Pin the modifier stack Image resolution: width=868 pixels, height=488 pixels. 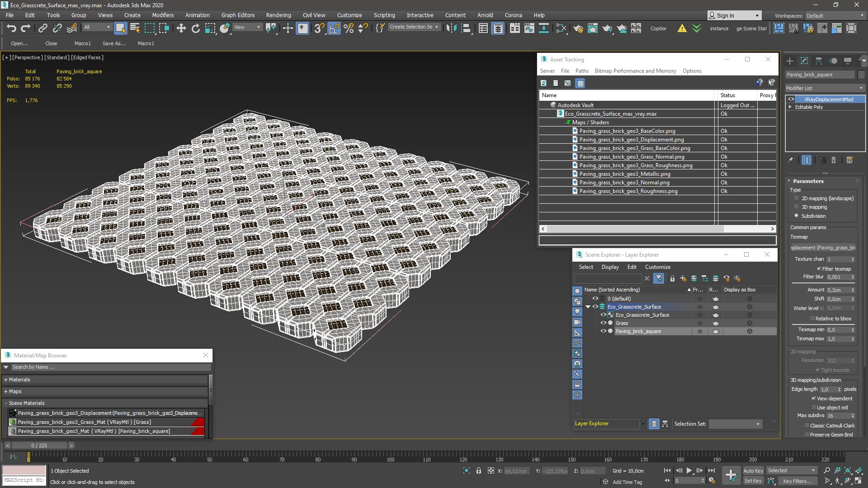790,160
